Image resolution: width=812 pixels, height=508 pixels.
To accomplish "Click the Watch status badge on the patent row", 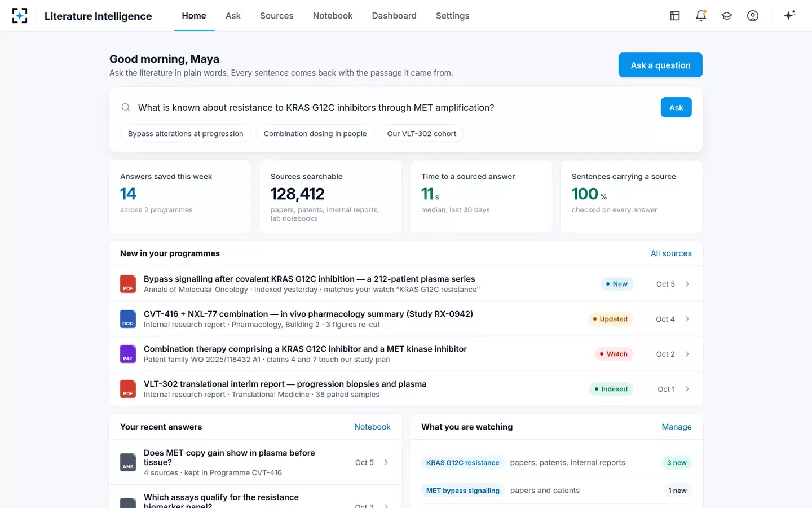I will tap(614, 354).
